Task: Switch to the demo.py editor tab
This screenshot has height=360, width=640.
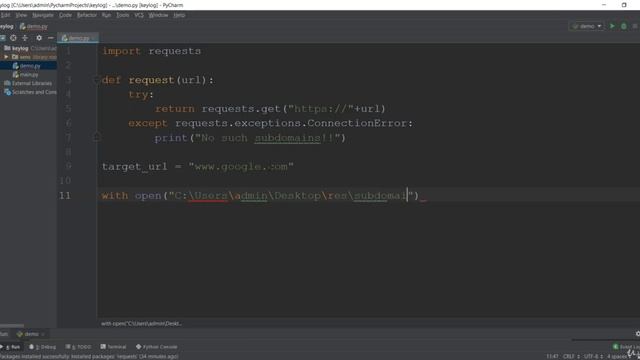Action: 78,38
